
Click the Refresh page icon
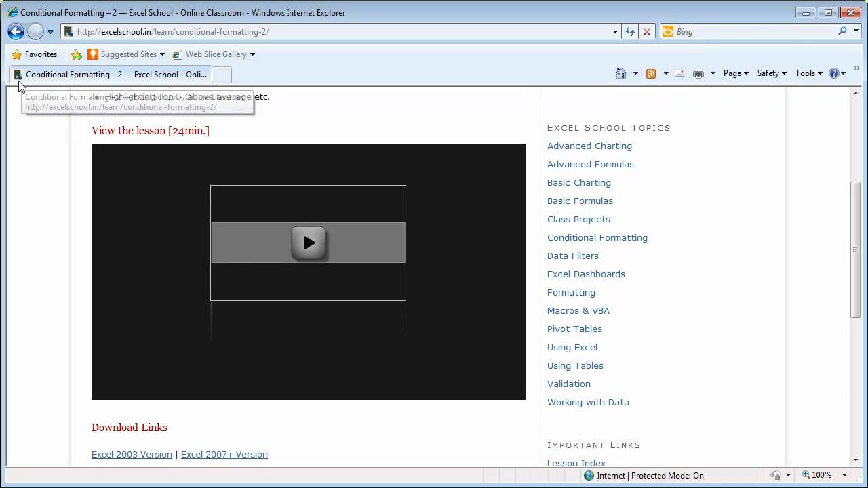coord(630,32)
